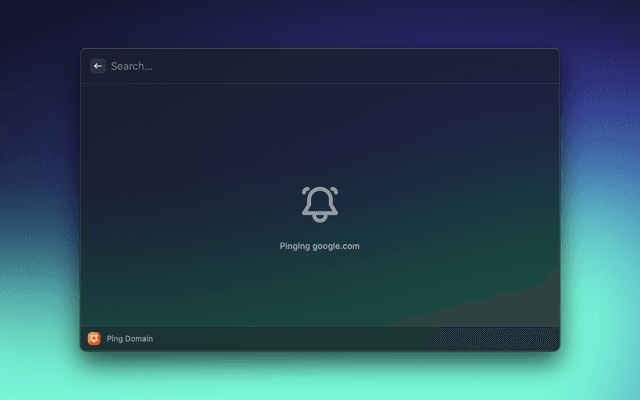Click the "Pinging google.com" status text

pos(320,246)
